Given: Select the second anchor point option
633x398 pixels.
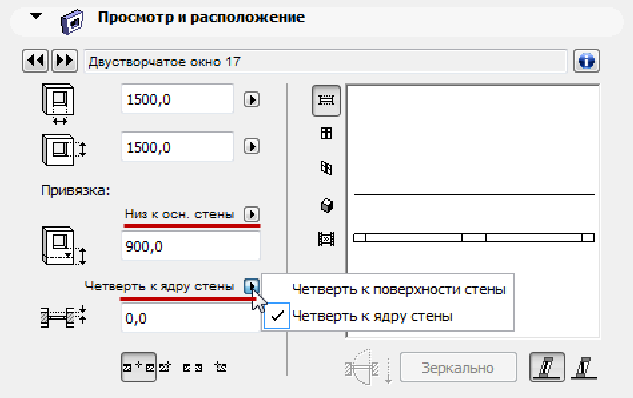Looking at the screenshot, I should pyautogui.click(x=165, y=367).
